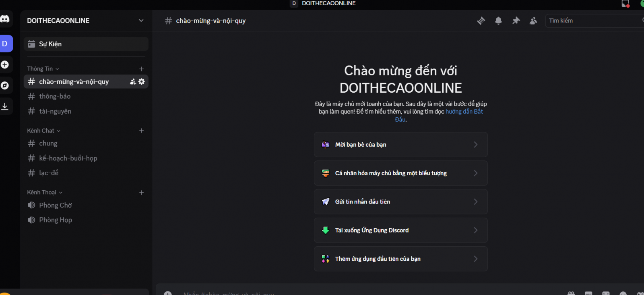Open the lạc-đề channel
644x295 pixels.
click(x=86, y=173)
